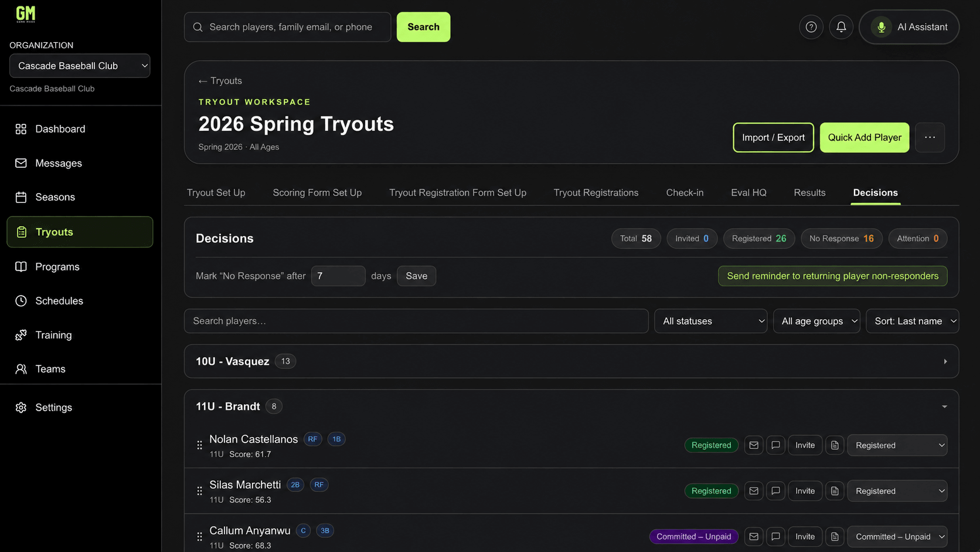Screen dimensions: 980x552
Task: Open the All statuses filter dropdown
Action: pyautogui.click(x=710, y=321)
